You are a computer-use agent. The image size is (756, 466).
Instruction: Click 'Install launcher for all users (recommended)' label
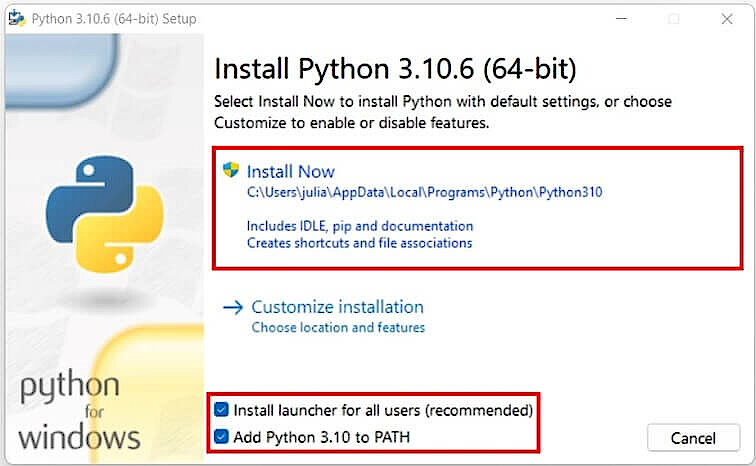[383, 410]
